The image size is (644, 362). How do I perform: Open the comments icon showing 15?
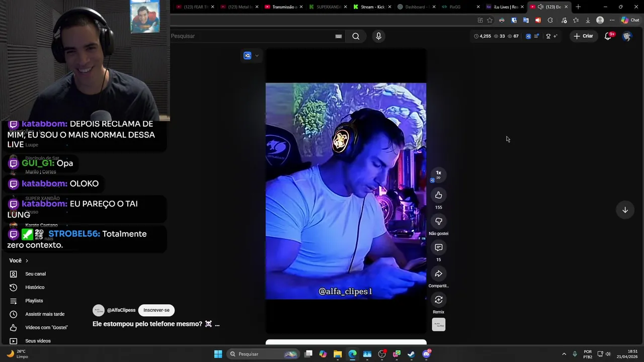(x=438, y=247)
